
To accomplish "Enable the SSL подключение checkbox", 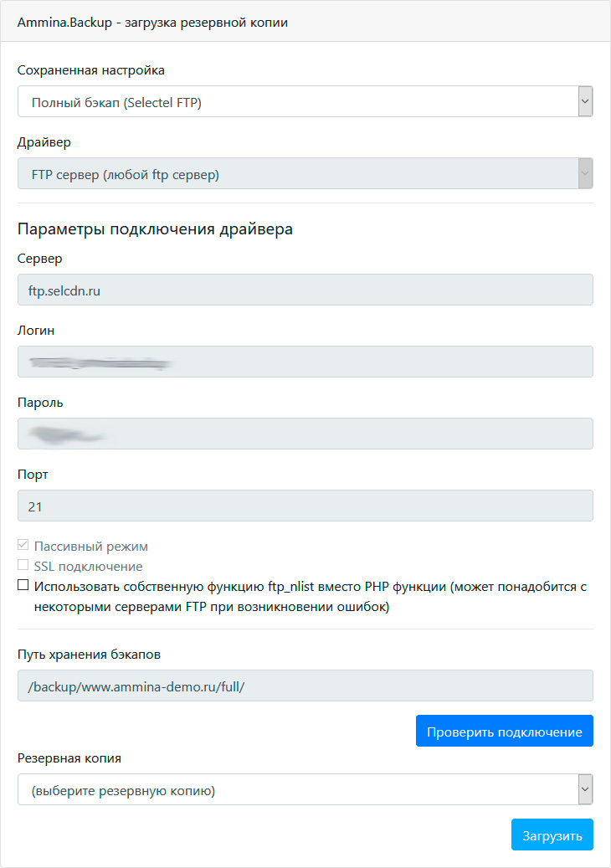I will (23, 566).
